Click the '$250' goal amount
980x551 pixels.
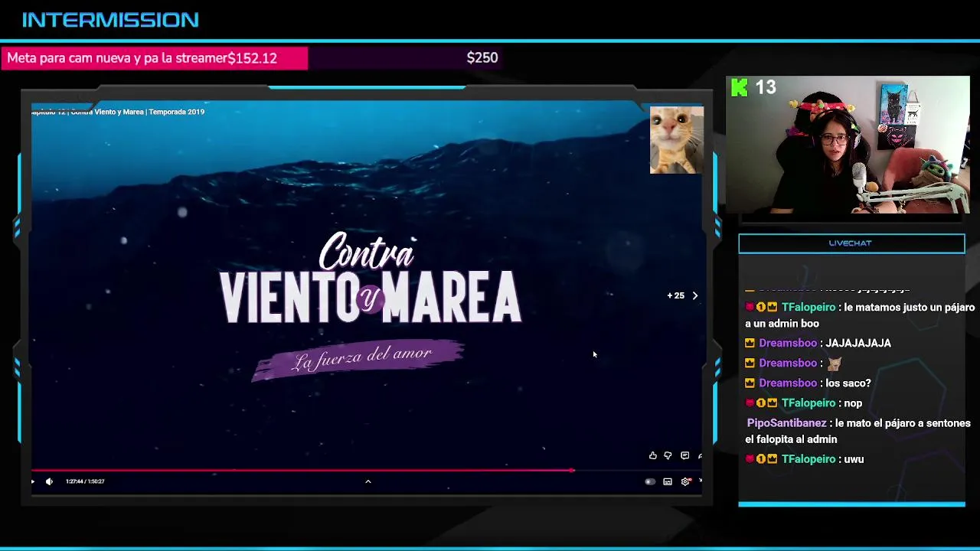click(x=482, y=58)
